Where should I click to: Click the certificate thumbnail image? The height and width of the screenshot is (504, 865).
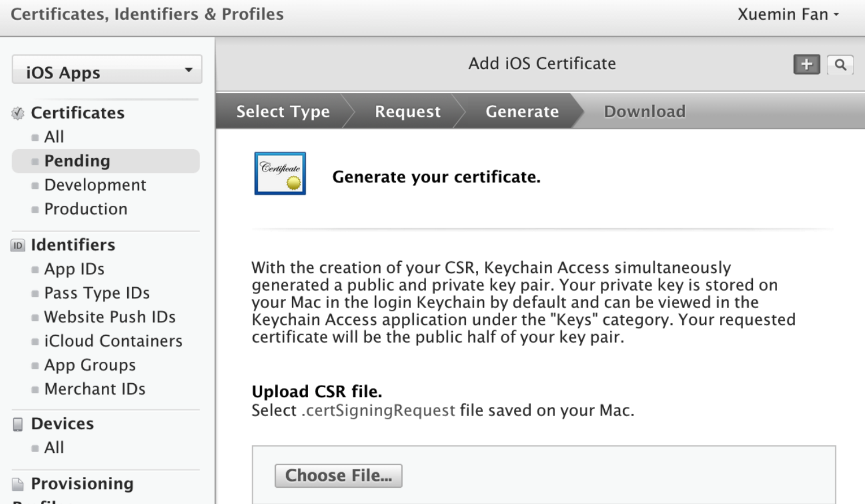(x=280, y=173)
